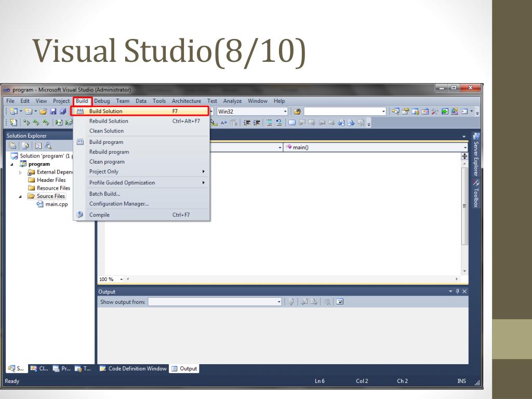532x399 pixels.
Task: Click Solution Explorer's Properties icon
Action: (x=12, y=146)
